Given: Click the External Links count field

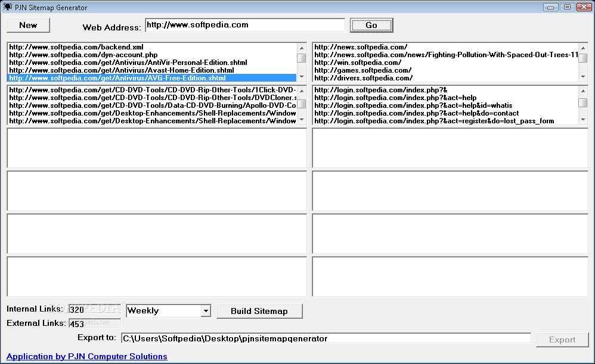Looking at the screenshot, I should 94,323.
